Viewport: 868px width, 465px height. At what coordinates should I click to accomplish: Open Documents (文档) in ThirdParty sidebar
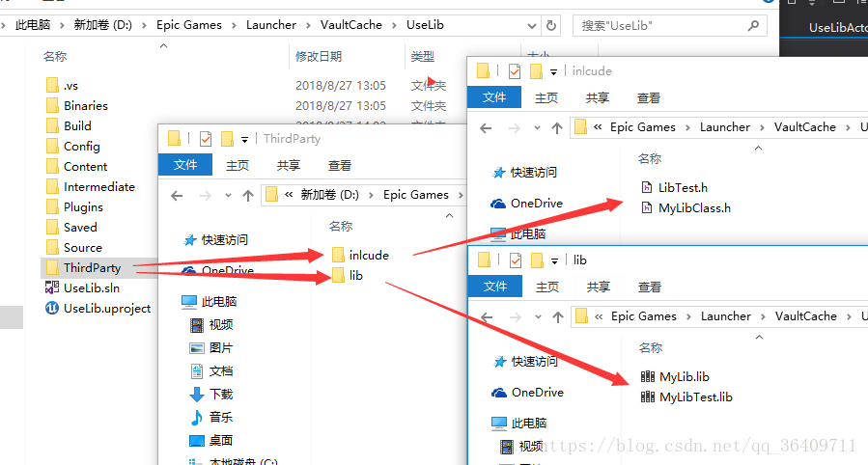[212, 371]
